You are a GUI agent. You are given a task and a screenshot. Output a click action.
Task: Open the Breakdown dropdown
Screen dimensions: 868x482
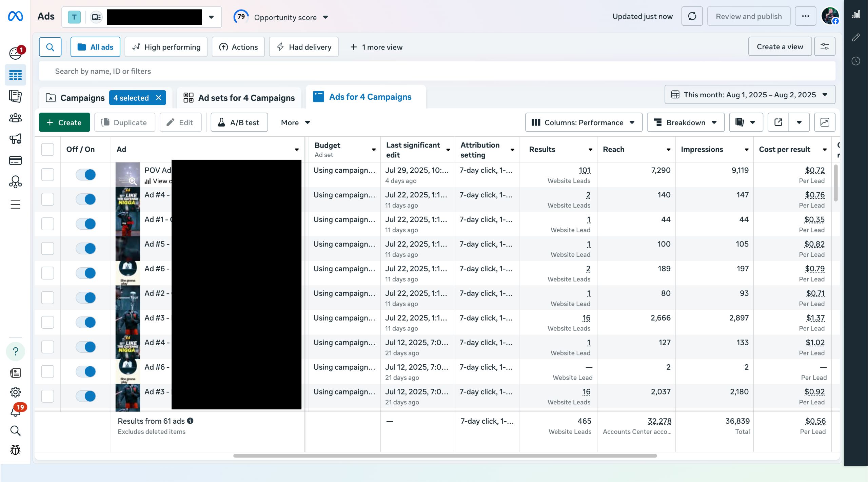686,122
